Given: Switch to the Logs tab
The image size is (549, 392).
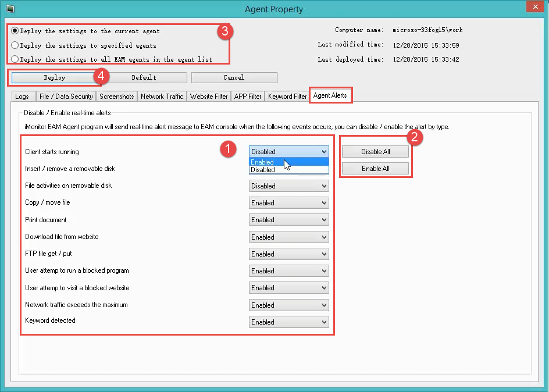Looking at the screenshot, I should (22, 97).
